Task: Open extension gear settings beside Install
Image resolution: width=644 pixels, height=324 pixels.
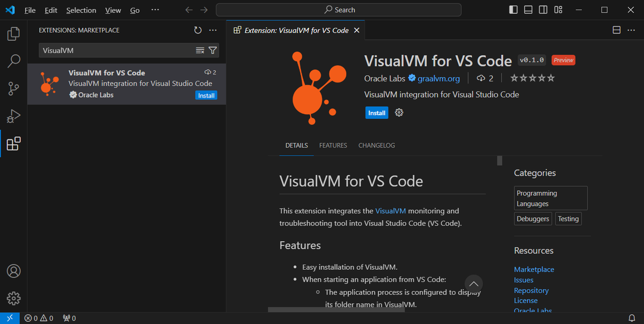Action: [x=399, y=113]
